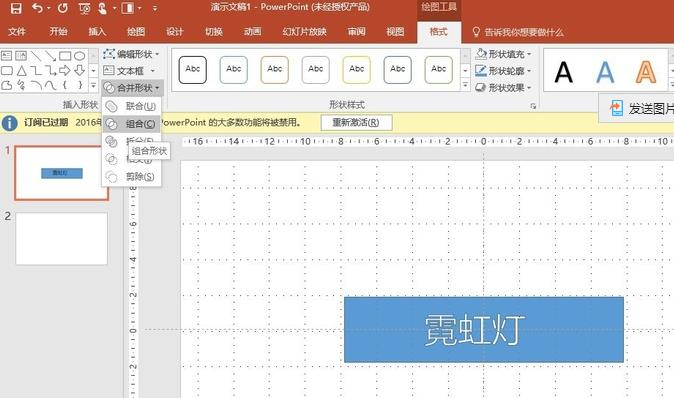674x398 pixels.
Task: Switch to the 绘图 tab
Action: (x=135, y=31)
